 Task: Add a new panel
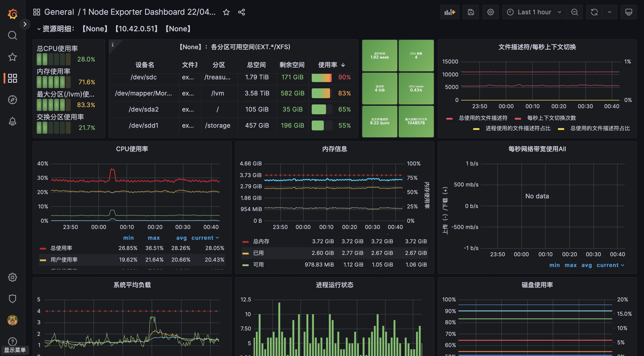(x=449, y=12)
